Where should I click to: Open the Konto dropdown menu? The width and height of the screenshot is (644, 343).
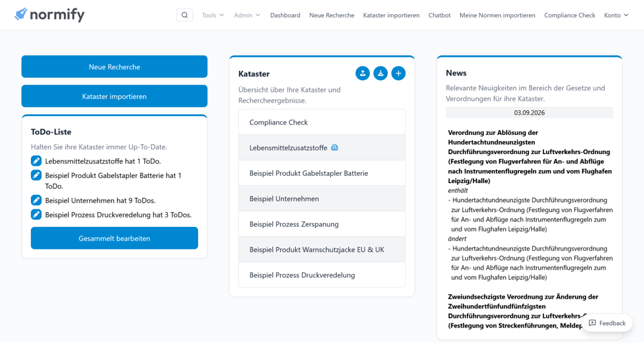[616, 15]
